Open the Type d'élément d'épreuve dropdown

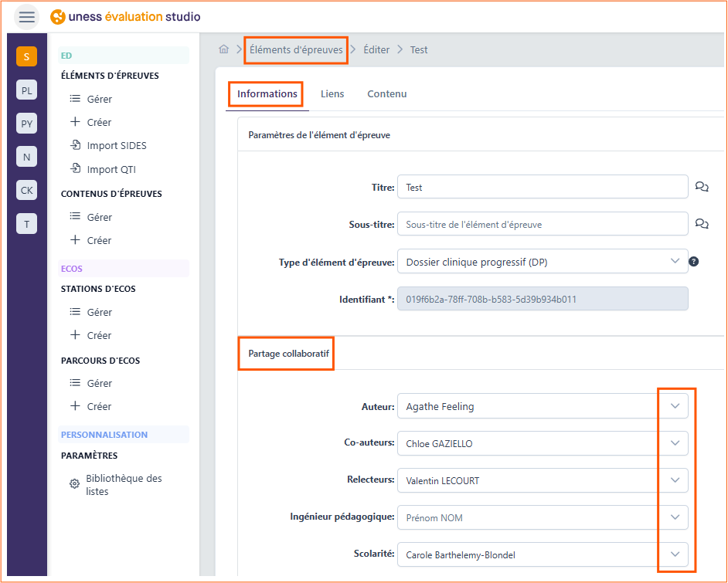tap(543, 262)
